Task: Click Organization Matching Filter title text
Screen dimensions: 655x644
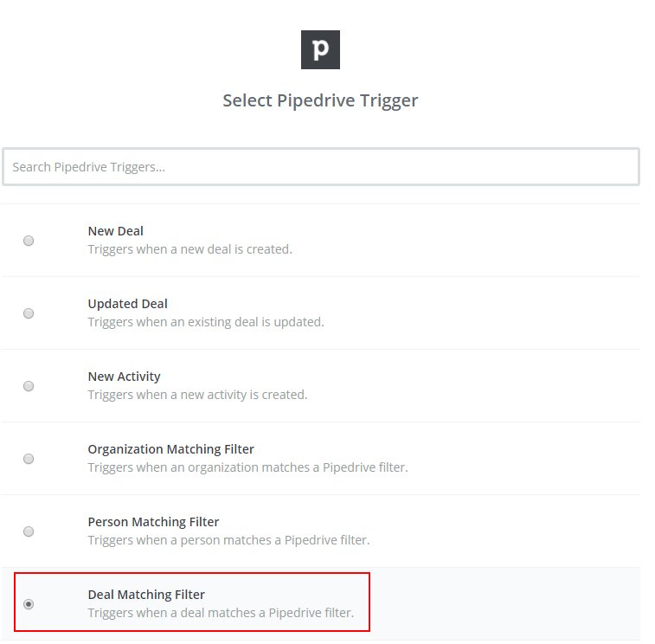Action: pyautogui.click(x=170, y=449)
